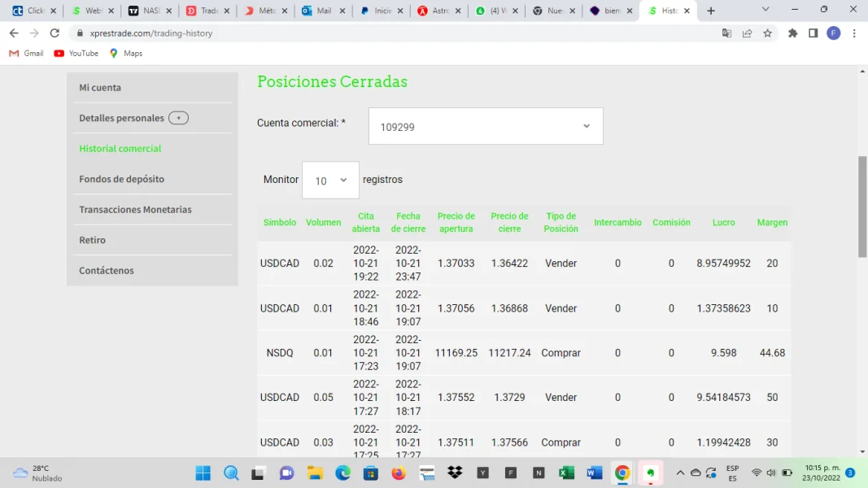
Task: Go to Fondos de depósito page
Action: pos(121,179)
